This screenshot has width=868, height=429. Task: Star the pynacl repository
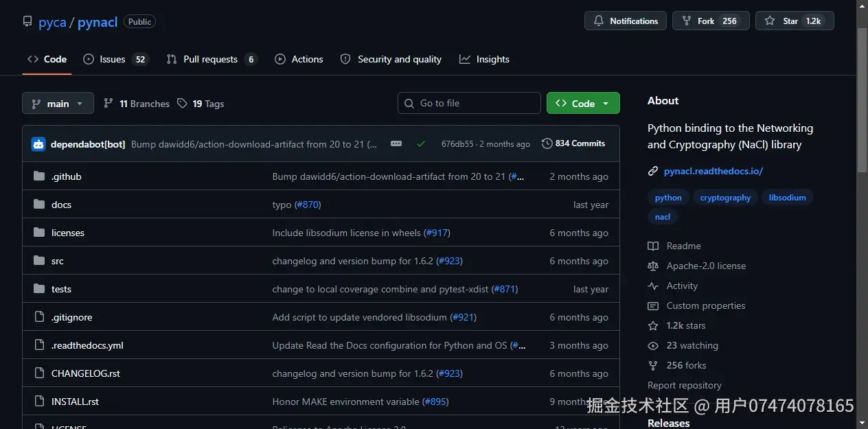click(795, 21)
